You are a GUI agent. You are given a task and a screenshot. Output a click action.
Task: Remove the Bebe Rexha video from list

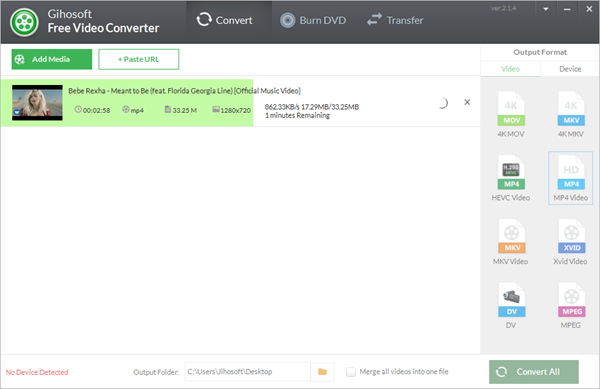pyautogui.click(x=467, y=102)
